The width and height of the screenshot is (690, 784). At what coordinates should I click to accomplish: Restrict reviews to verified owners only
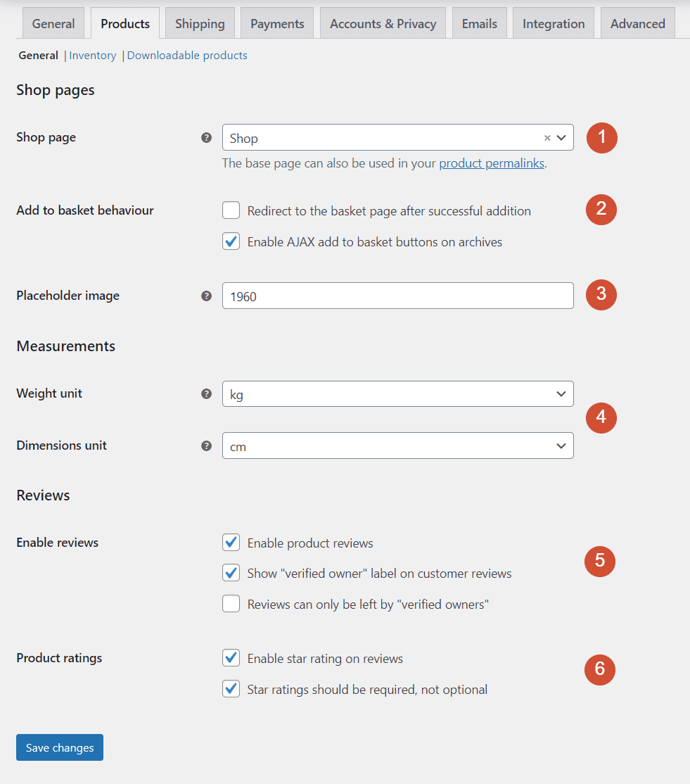(x=231, y=604)
